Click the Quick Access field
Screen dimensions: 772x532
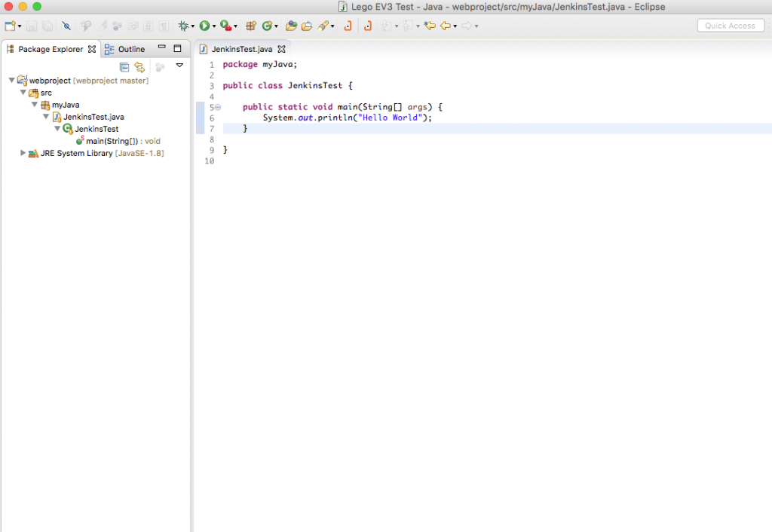tap(730, 25)
